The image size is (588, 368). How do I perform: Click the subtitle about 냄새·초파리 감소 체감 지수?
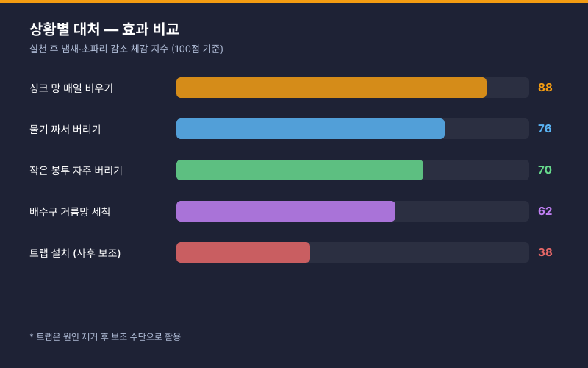pos(126,49)
